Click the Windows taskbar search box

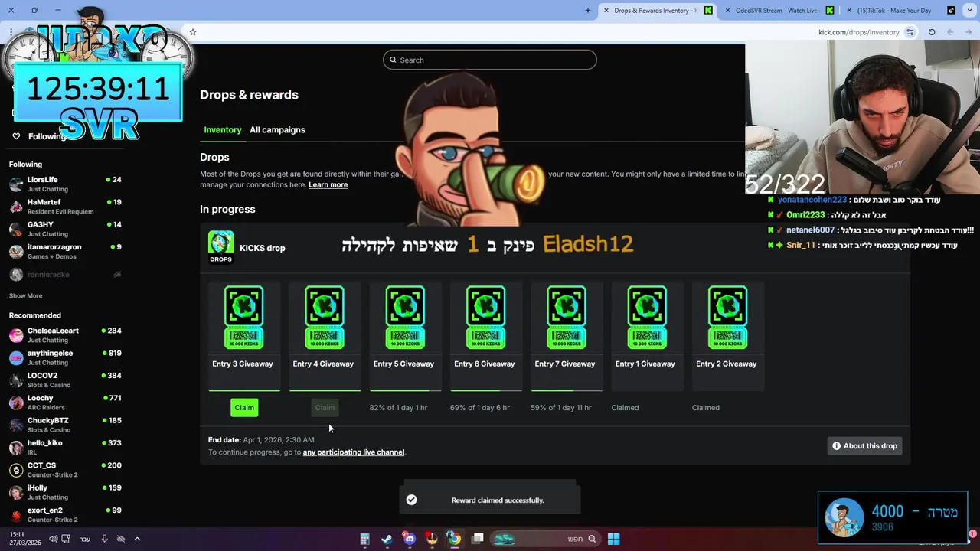pos(545,539)
